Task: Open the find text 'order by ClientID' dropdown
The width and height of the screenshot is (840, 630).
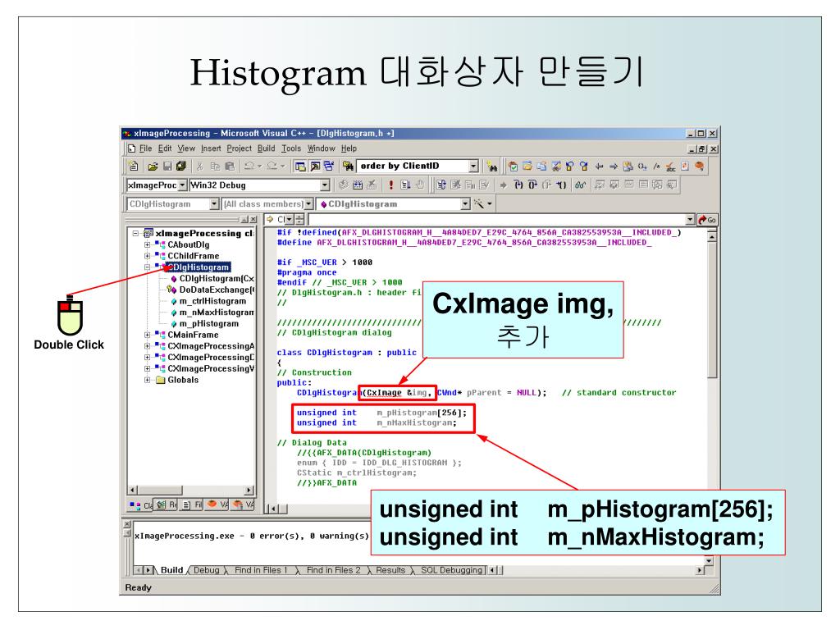Action: (473, 166)
